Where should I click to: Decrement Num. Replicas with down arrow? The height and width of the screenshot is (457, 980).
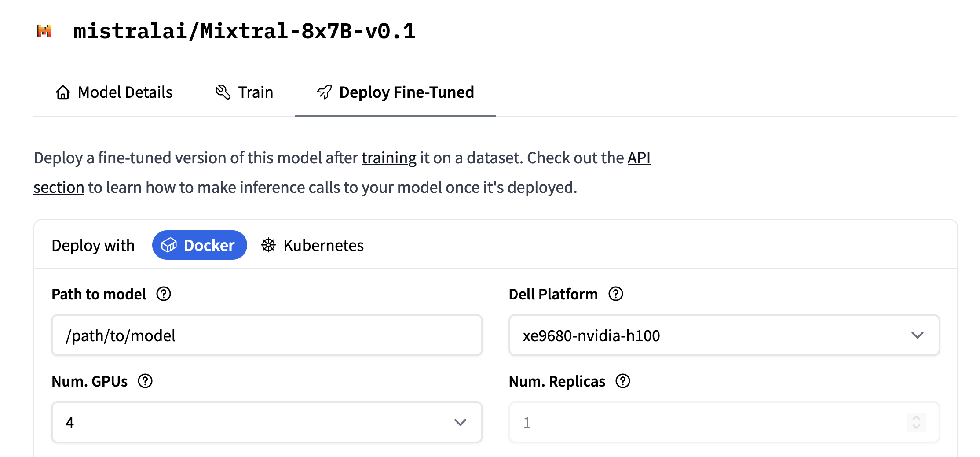coord(917,427)
